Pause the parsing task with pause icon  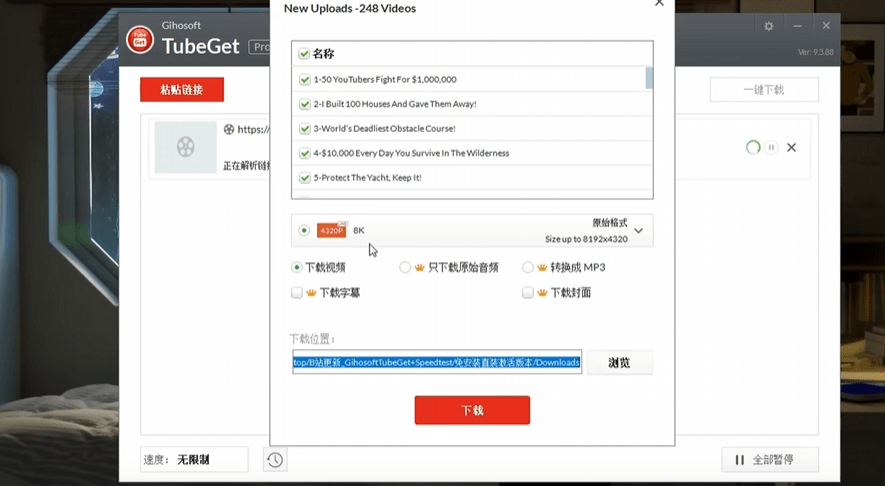coord(771,147)
